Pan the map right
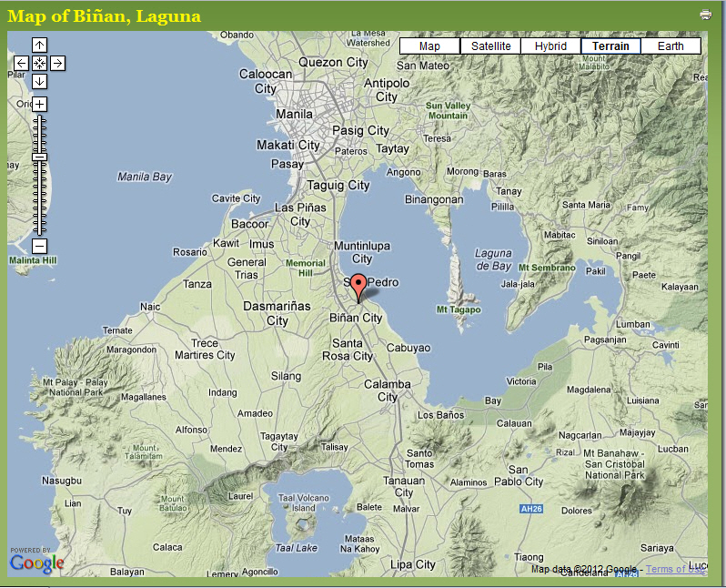This screenshot has width=726, height=588. click(x=57, y=63)
